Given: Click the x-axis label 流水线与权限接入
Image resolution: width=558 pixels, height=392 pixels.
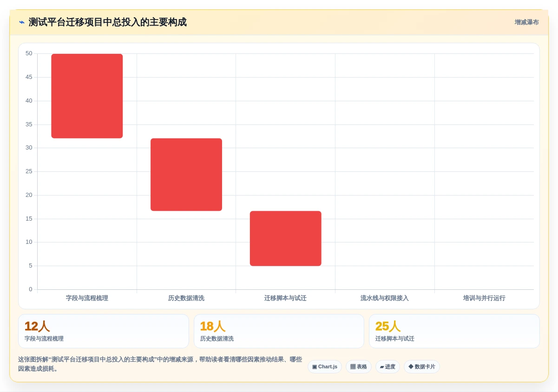Looking at the screenshot, I should pos(385,298).
